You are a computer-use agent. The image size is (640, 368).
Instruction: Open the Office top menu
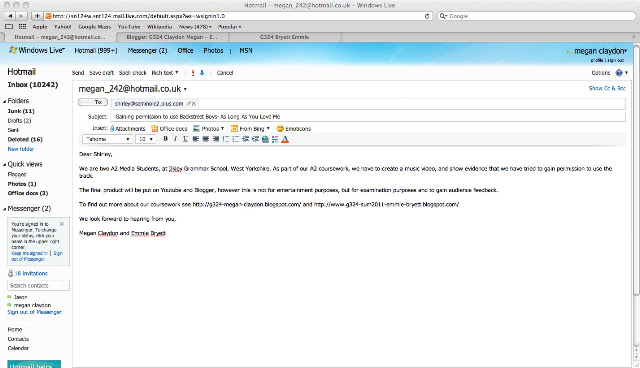185,51
